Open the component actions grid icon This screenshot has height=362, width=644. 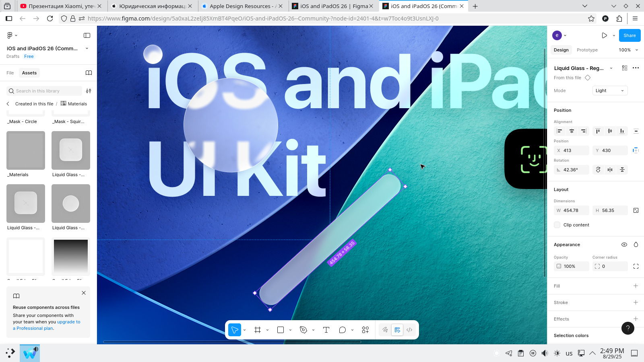[x=625, y=68]
